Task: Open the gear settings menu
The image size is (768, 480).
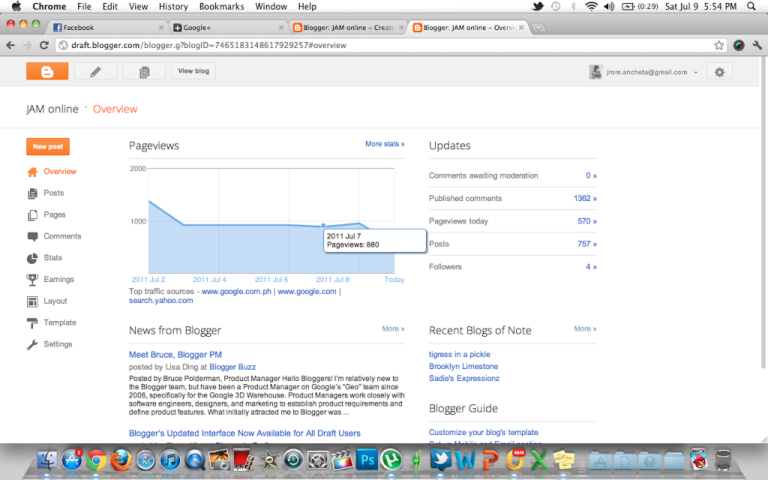Action: (719, 72)
